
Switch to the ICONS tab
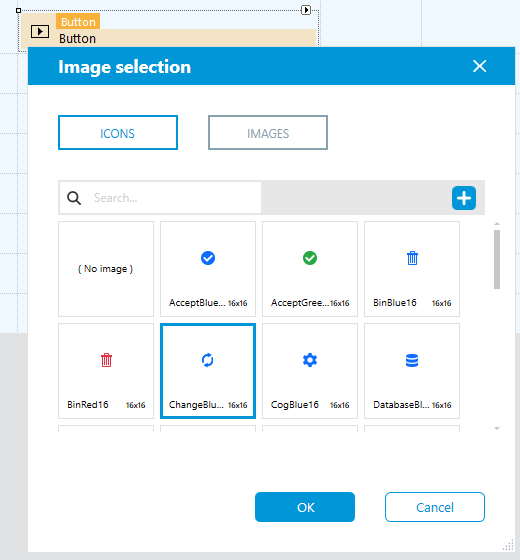tap(118, 132)
